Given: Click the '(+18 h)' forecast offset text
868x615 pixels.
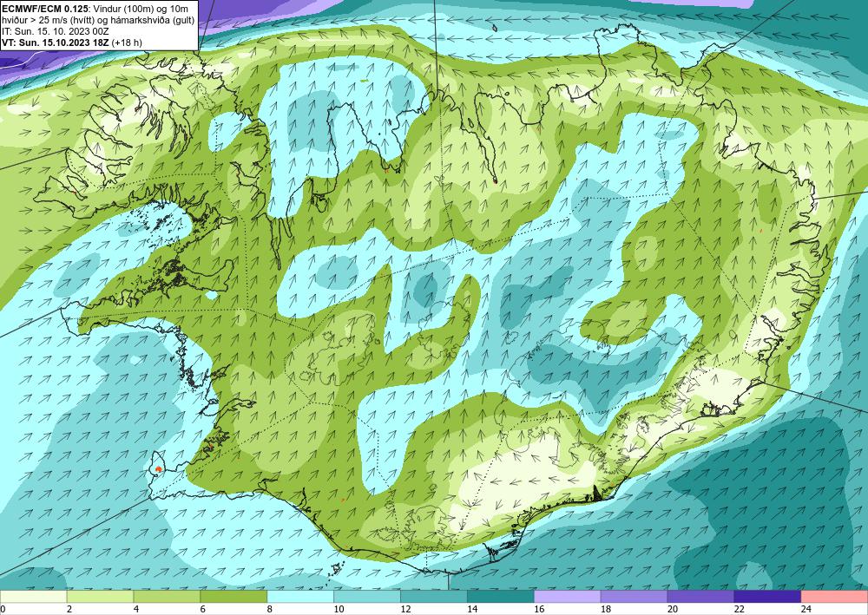Looking at the screenshot, I should 127,43.
